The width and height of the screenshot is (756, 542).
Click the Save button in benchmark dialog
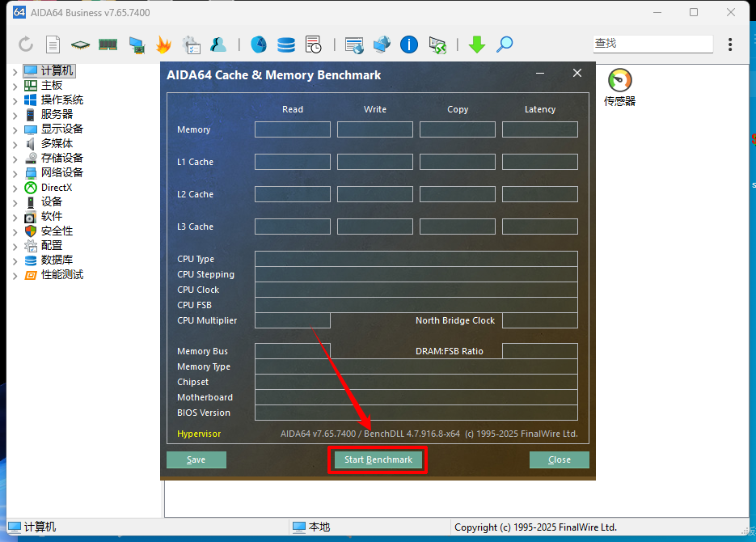pos(196,459)
